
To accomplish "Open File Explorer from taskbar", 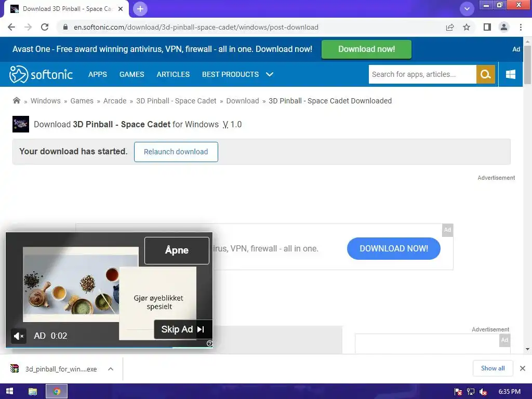I will point(33,391).
